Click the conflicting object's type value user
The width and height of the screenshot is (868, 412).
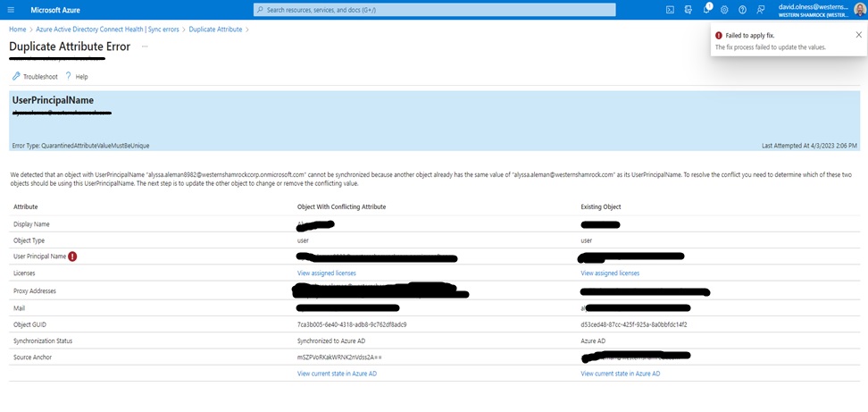coord(303,241)
